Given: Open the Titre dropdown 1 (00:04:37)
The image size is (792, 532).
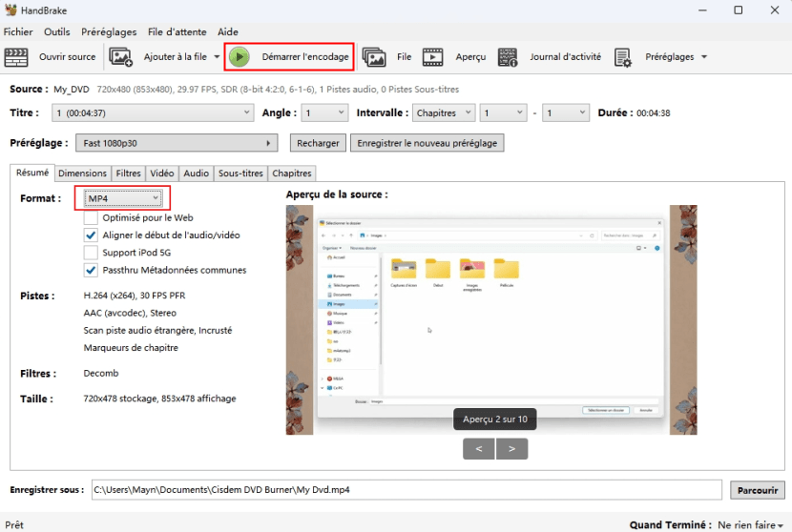Looking at the screenshot, I should pyautogui.click(x=153, y=113).
